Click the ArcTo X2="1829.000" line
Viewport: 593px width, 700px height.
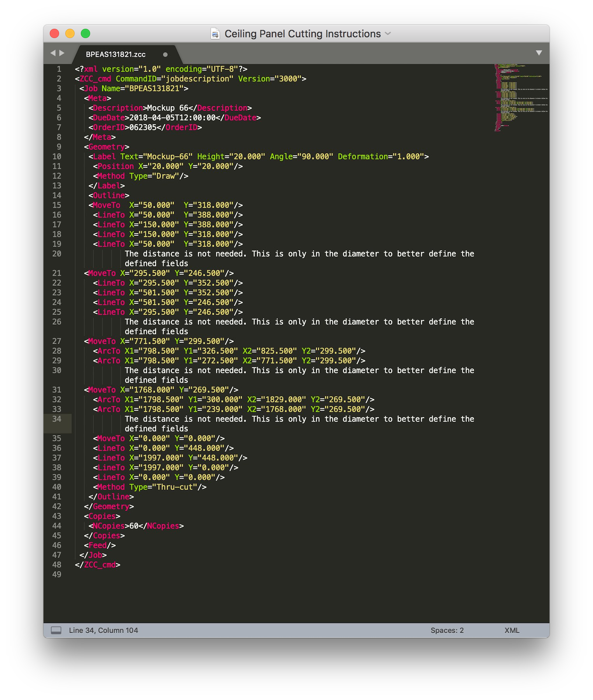click(234, 399)
